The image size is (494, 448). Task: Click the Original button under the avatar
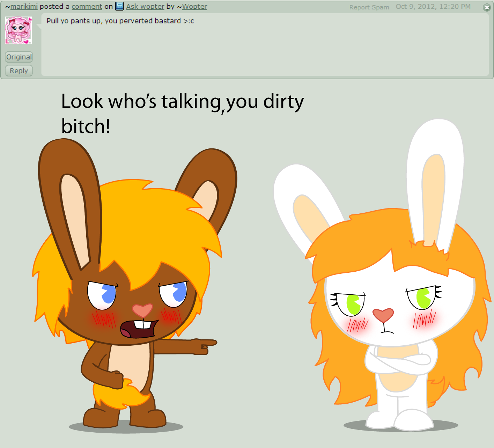(x=19, y=57)
